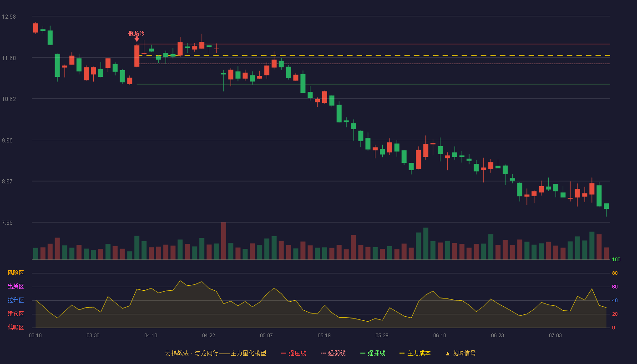Viewport: 637px width, 364px height.
Task: Toggle the 强弱线 legend entry
Action: click(333, 353)
